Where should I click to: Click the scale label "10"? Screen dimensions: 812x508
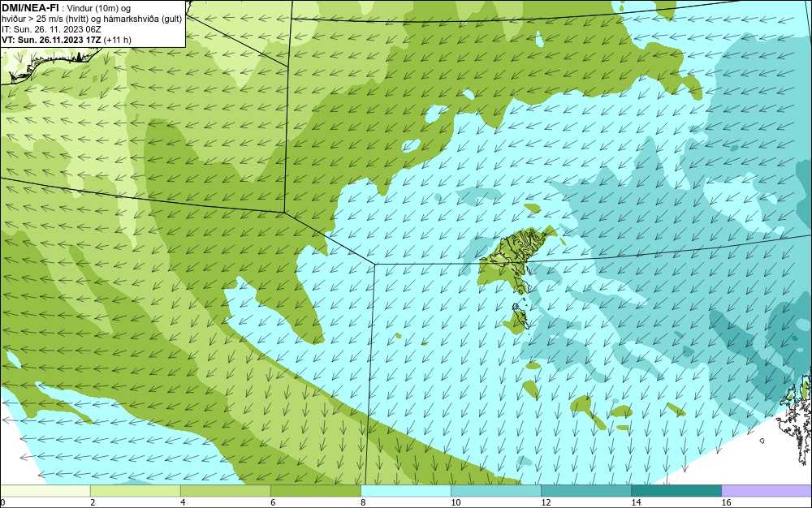click(x=456, y=502)
